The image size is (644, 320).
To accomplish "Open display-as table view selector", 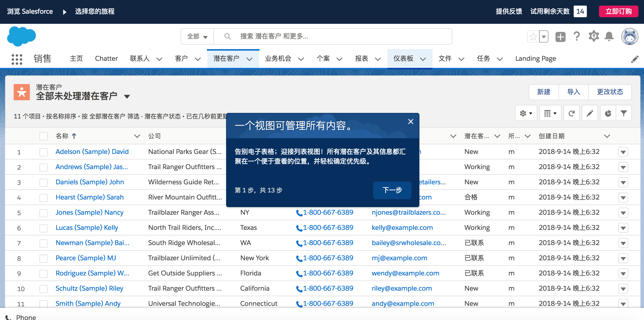I will pos(550,113).
